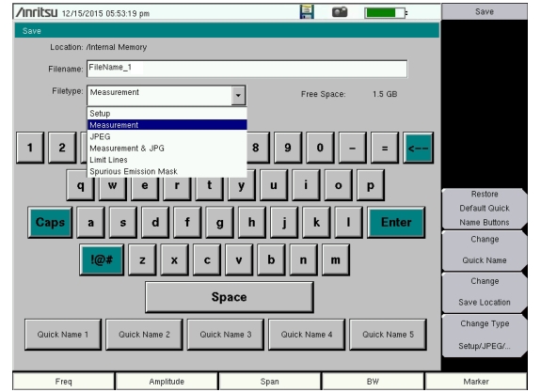Select the Amplitude bottom menu
The height and width of the screenshot is (392, 541).
tap(167, 382)
